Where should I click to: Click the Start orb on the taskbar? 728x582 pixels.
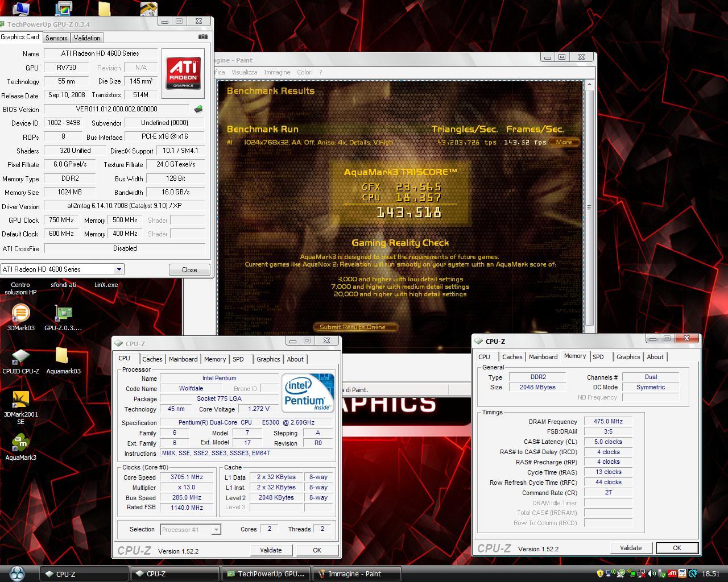17,573
